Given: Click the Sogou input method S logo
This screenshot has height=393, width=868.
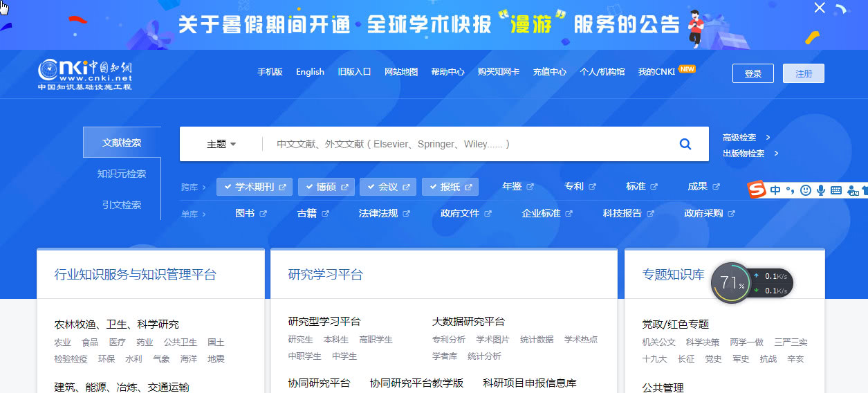Looking at the screenshot, I should point(757,190).
